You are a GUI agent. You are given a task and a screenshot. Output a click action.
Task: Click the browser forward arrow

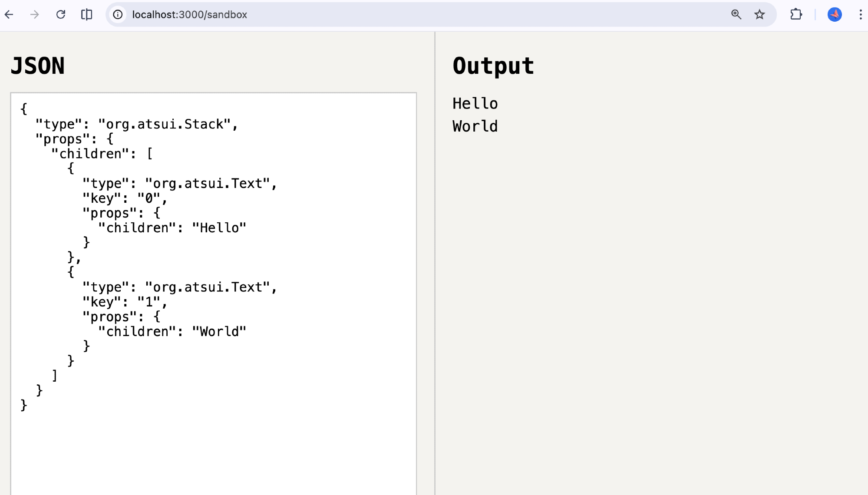pos(35,14)
